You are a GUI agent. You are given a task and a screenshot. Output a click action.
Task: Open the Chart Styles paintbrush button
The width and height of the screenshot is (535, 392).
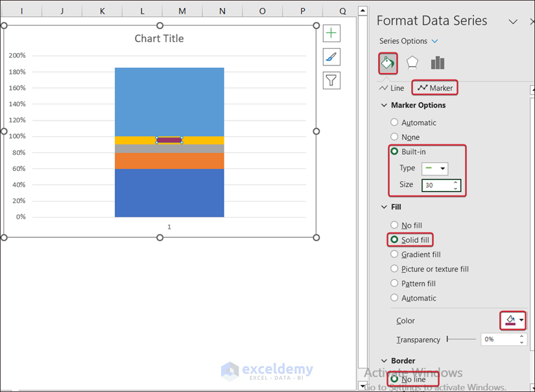point(331,57)
